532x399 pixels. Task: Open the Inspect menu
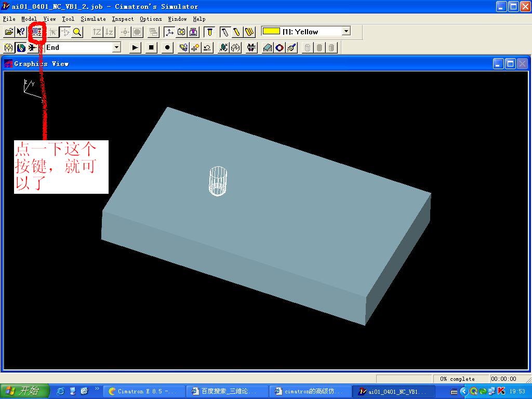pos(123,19)
